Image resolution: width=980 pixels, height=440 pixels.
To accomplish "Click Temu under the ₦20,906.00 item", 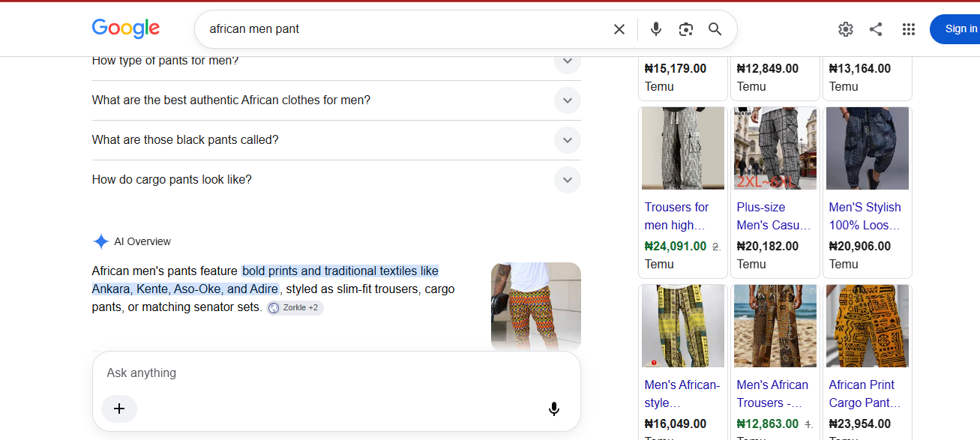I will [844, 264].
